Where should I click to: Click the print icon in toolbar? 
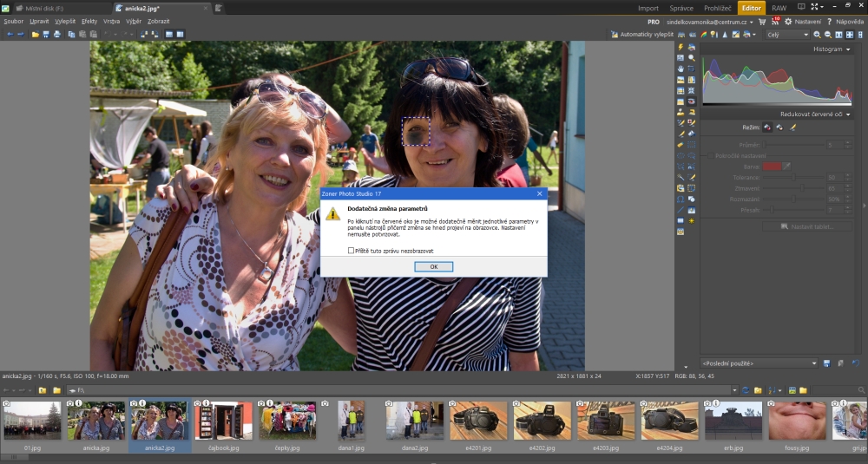click(x=57, y=35)
